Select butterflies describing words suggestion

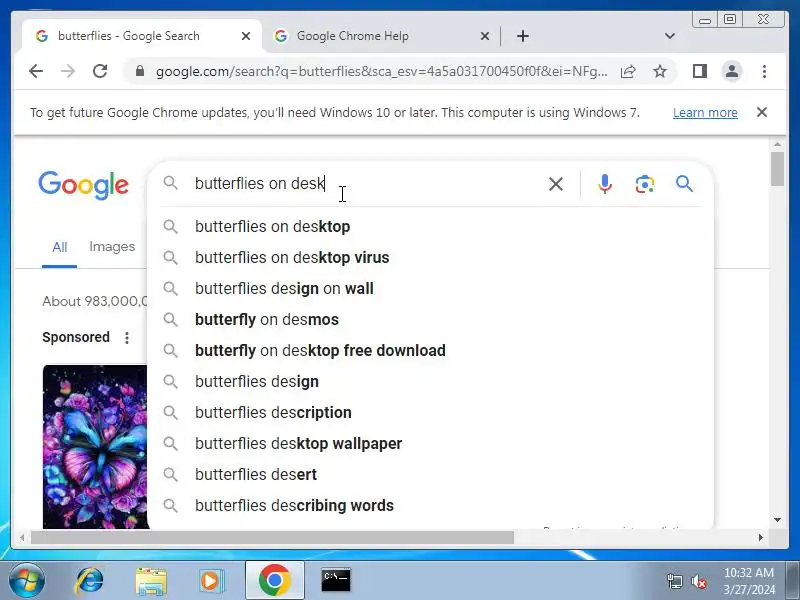click(x=430, y=506)
